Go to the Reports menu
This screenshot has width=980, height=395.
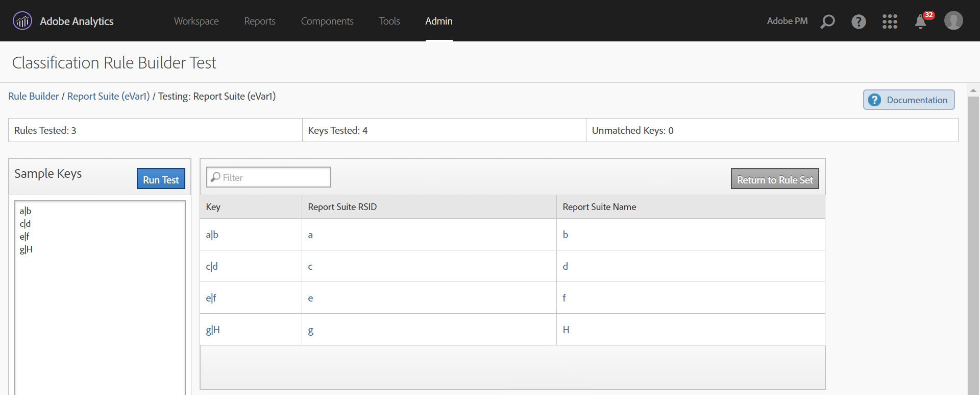click(x=259, y=21)
